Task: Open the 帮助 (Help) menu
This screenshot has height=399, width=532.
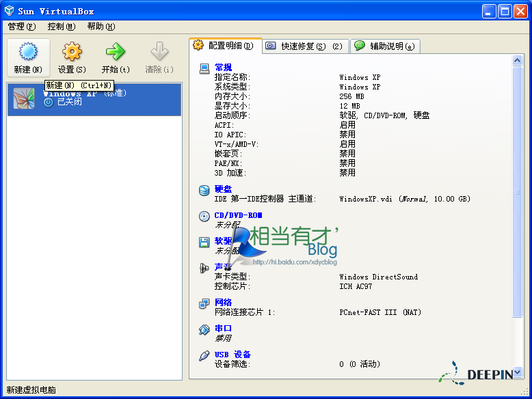Action: [101, 27]
